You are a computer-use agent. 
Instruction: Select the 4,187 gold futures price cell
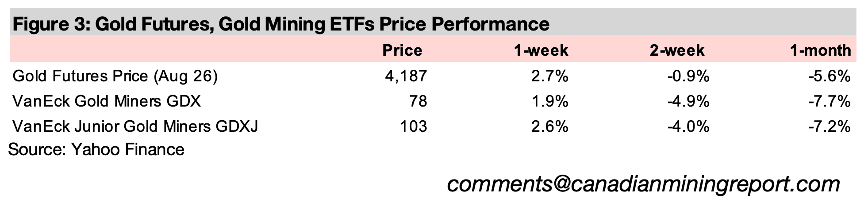point(406,76)
